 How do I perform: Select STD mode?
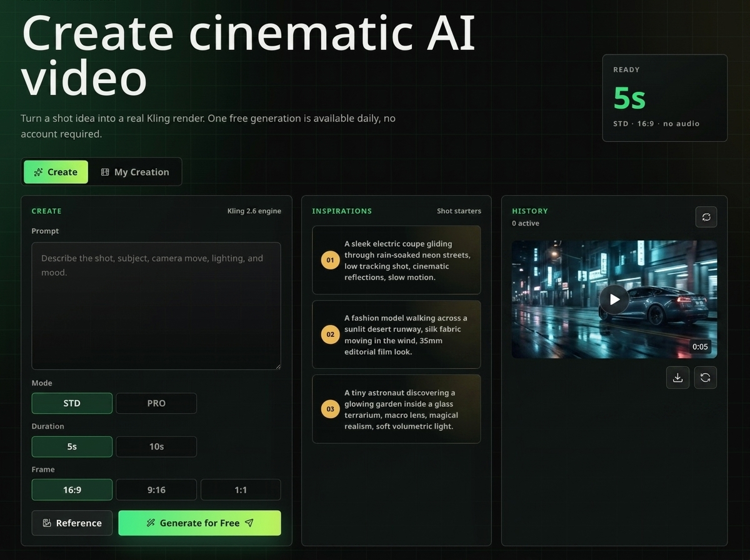pos(72,403)
